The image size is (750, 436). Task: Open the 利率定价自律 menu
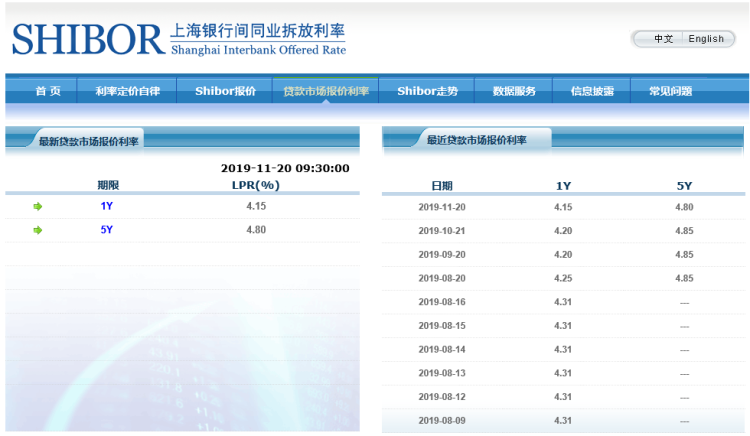tap(127, 91)
